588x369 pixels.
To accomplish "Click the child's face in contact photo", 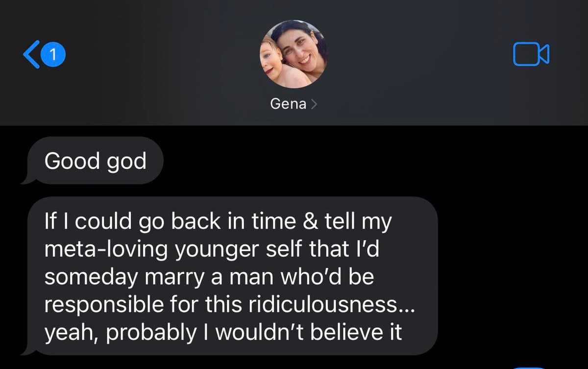I will coord(276,63).
